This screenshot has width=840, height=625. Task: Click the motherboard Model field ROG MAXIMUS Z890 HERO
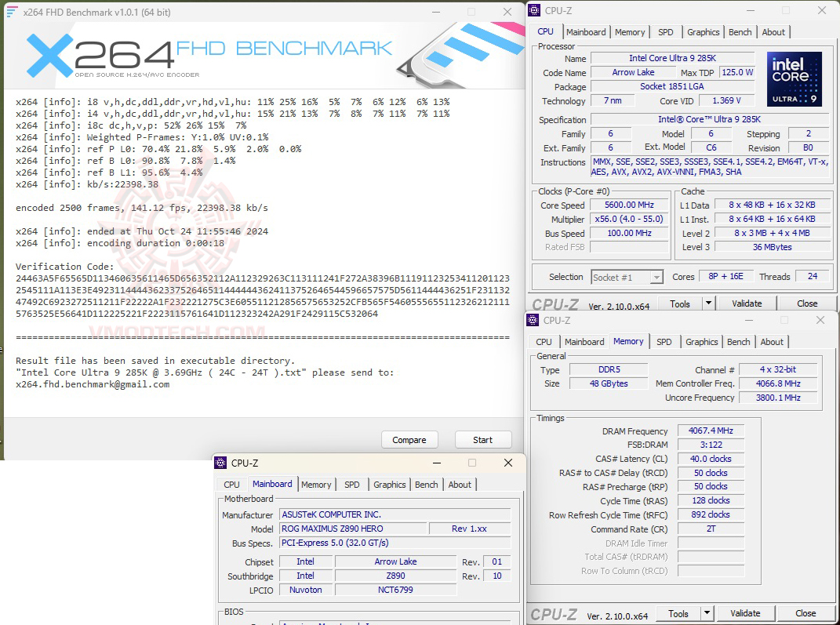pyautogui.click(x=353, y=529)
